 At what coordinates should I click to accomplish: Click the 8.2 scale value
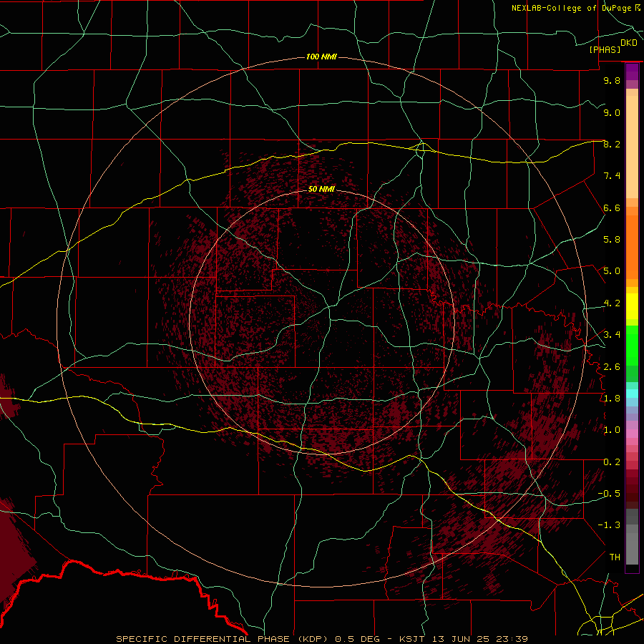pos(612,144)
